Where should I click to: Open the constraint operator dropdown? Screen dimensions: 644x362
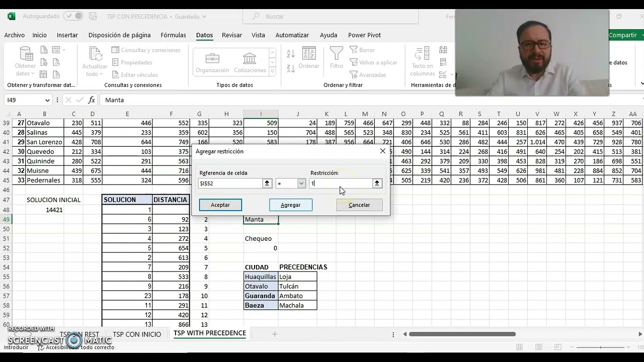click(301, 184)
